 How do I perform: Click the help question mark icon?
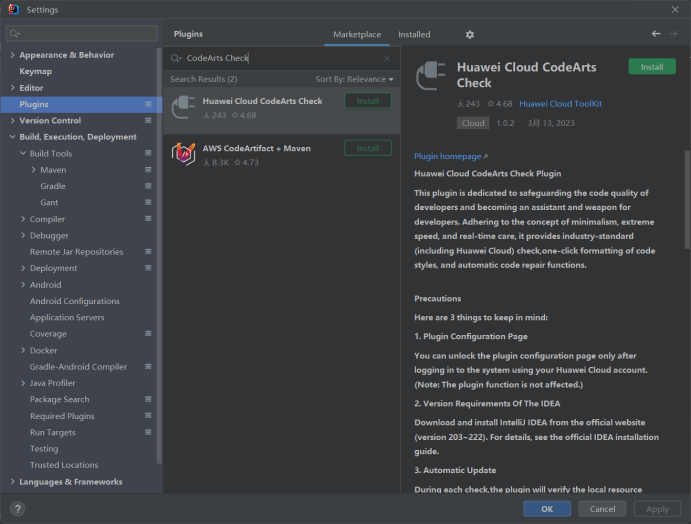click(17, 508)
